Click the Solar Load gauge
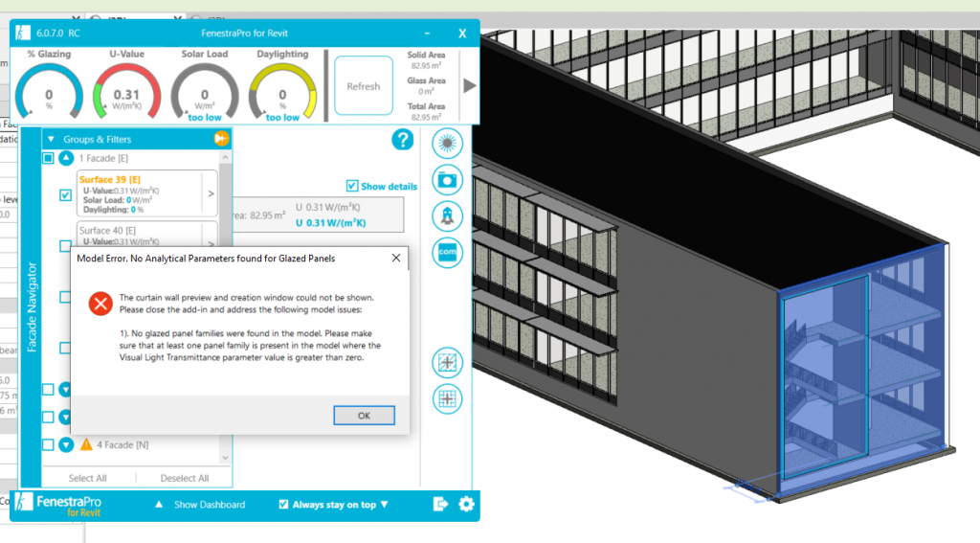This screenshot has height=543, width=980. (x=205, y=91)
